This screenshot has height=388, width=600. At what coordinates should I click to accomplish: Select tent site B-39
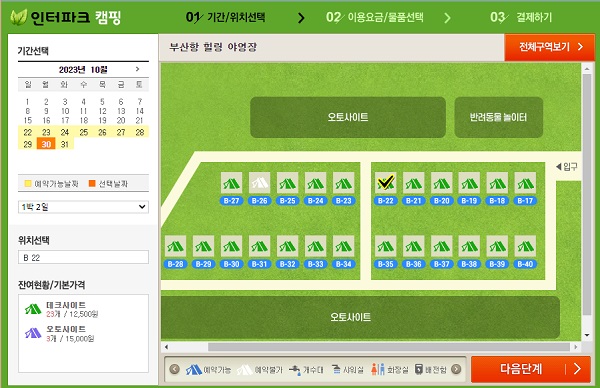coord(497,246)
